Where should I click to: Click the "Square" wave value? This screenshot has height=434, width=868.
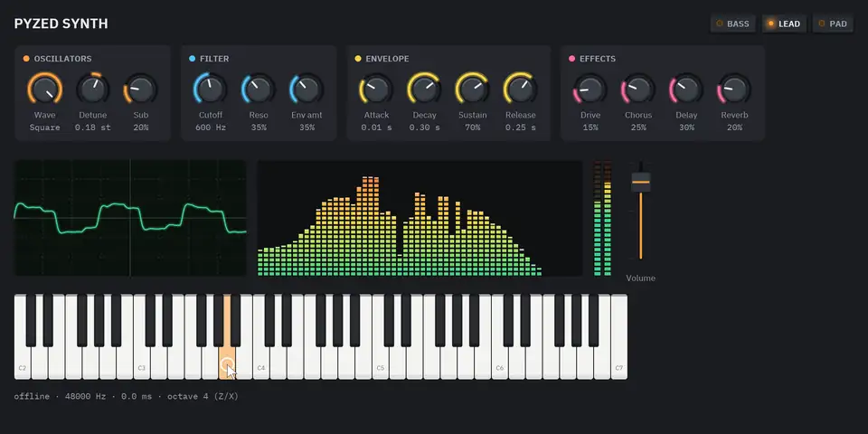[45, 127]
